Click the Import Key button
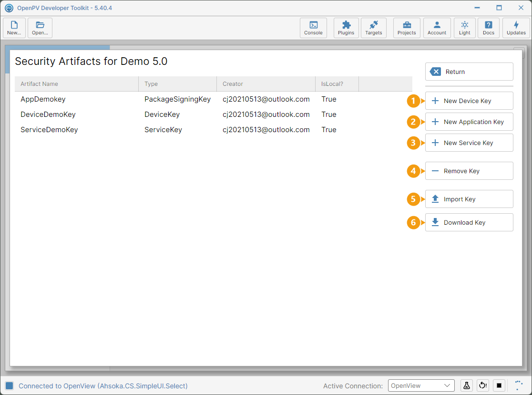 tap(469, 199)
